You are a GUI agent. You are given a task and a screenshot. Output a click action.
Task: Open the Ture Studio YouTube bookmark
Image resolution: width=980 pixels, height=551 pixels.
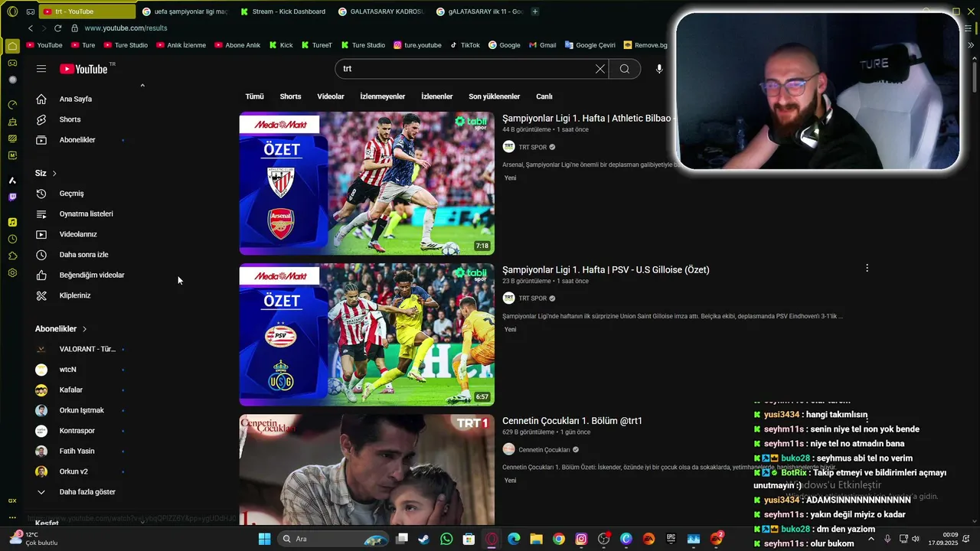pos(125,45)
